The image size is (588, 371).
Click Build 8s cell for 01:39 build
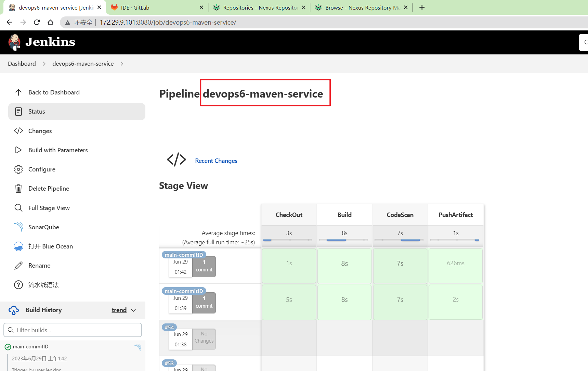(344, 302)
